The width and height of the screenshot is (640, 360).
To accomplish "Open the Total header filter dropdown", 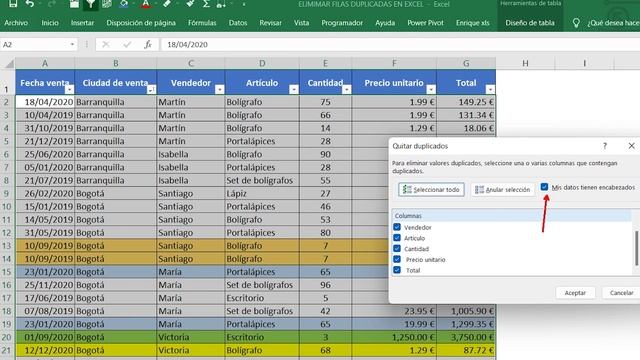I will (x=490, y=89).
